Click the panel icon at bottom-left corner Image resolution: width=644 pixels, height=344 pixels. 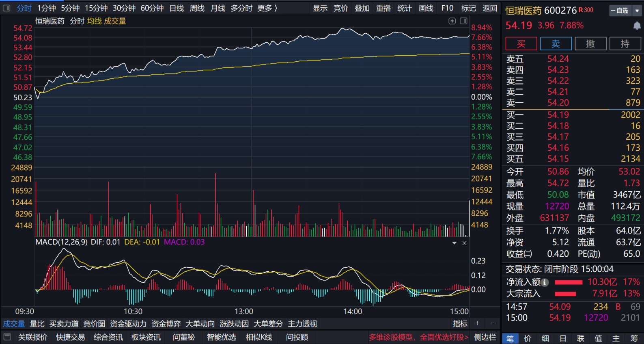[x=7, y=337]
